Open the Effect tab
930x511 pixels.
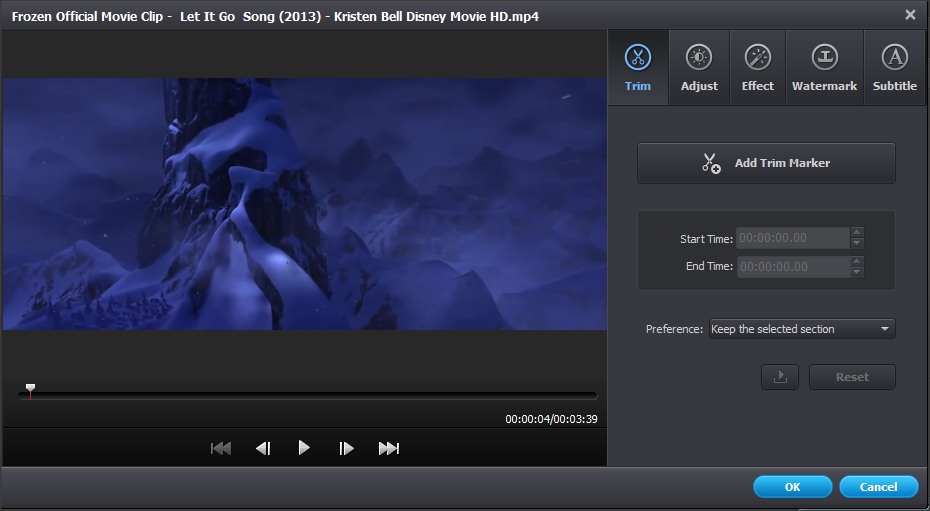coord(758,68)
